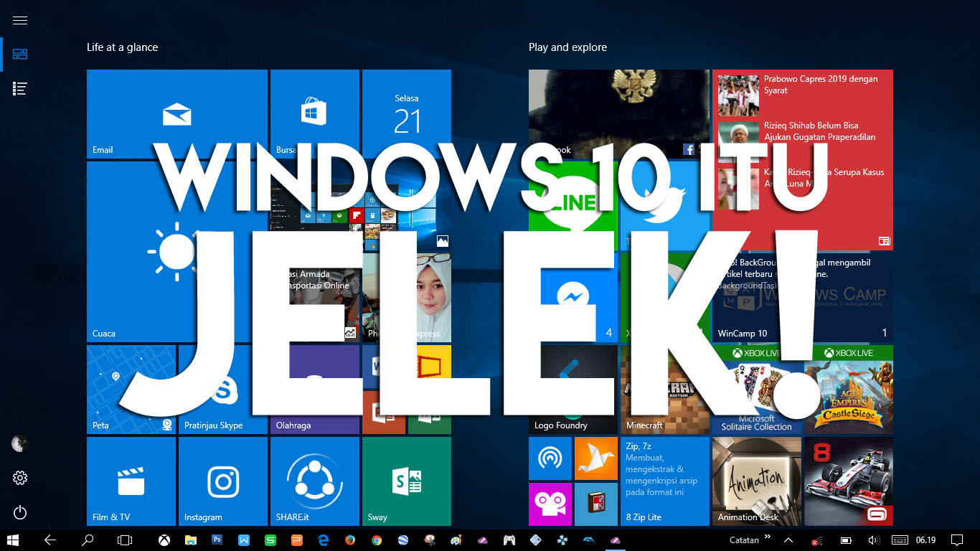The image size is (980, 551).
Task: Launch Pratinjau Skype tile
Action: pos(223,390)
